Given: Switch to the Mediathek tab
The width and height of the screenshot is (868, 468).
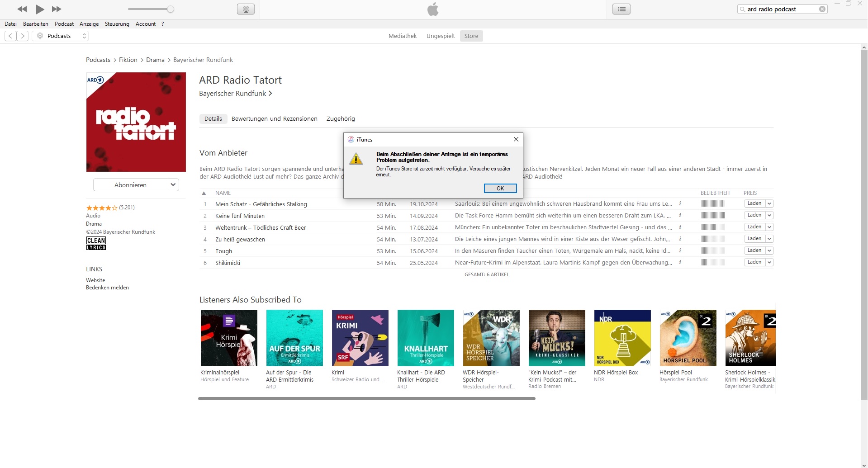Looking at the screenshot, I should tap(403, 36).
